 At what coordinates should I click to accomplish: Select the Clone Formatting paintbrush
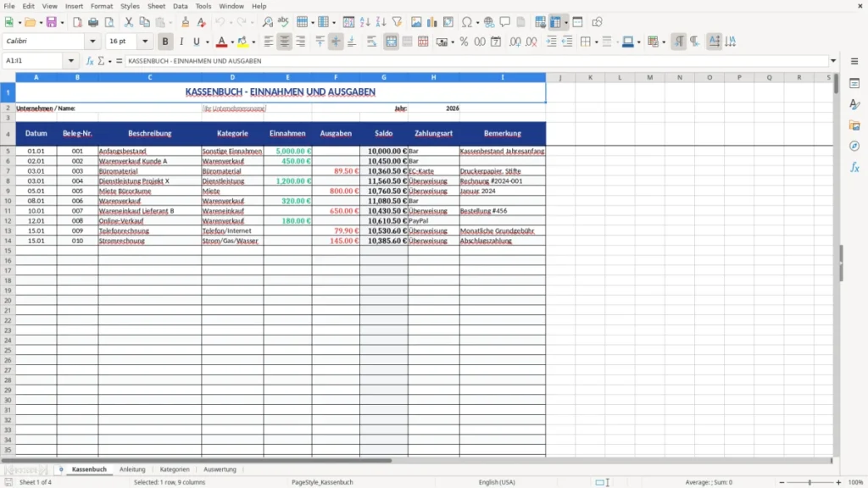186,22
